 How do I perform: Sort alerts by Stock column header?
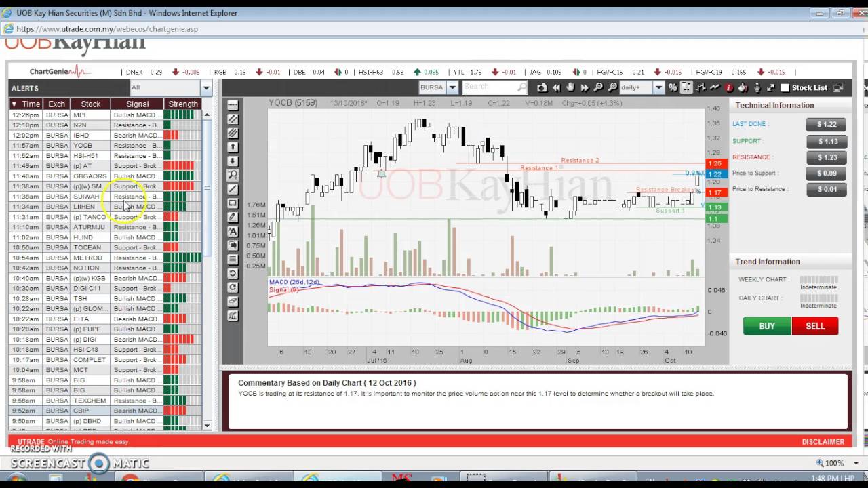tap(90, 104)
